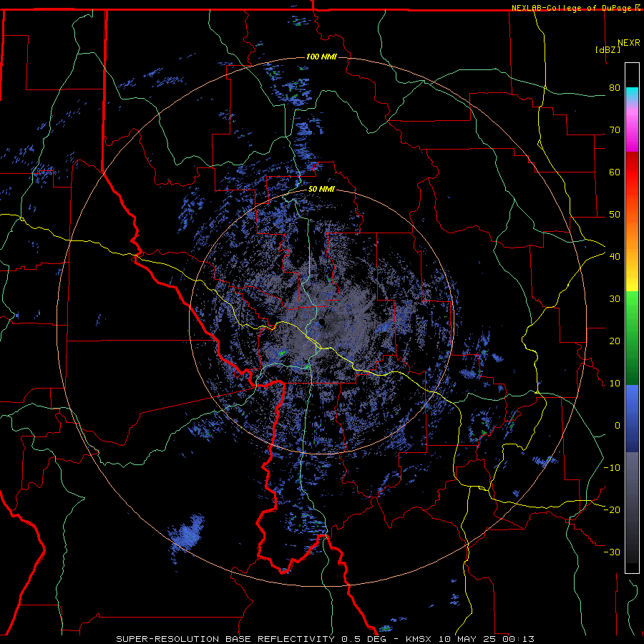Click the 50 value on dBZ scale
Viewport: 644px width, 644px height.
[x=615, y=215]
